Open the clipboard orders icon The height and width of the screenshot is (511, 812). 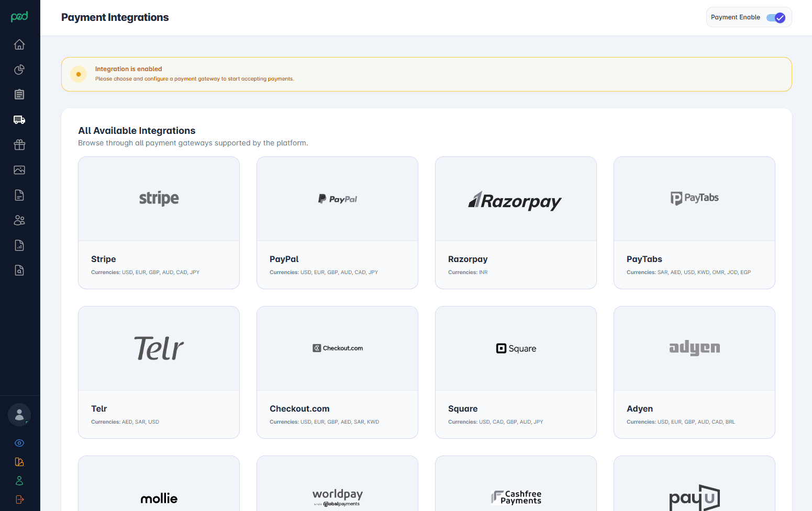pos(19,95)
